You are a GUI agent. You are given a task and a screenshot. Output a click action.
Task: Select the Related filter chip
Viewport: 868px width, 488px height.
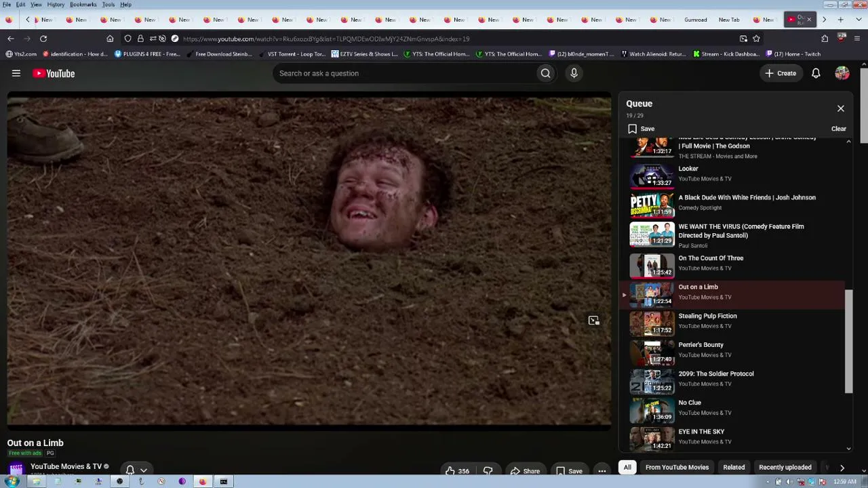[x=734, y=467]
